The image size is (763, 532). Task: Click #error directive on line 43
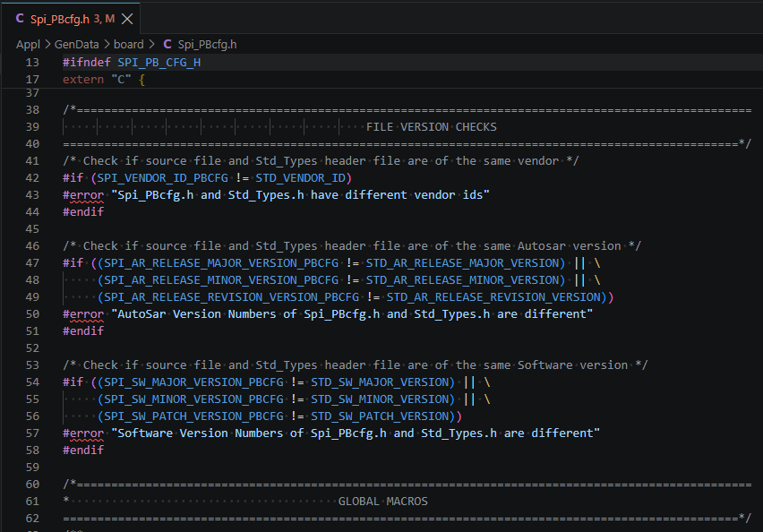(x=83, y=194)
